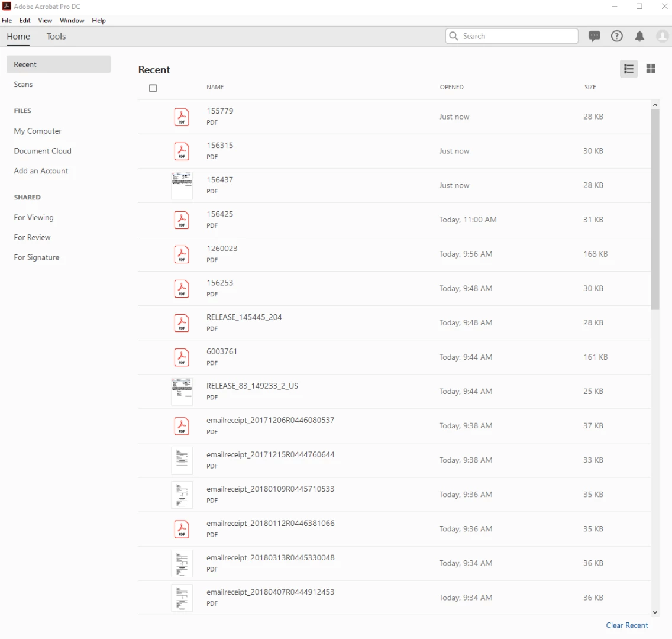Select file name emailreceipt_20180313R0445330048
This screenshot has width=672, height=639.
coord(270,557)
